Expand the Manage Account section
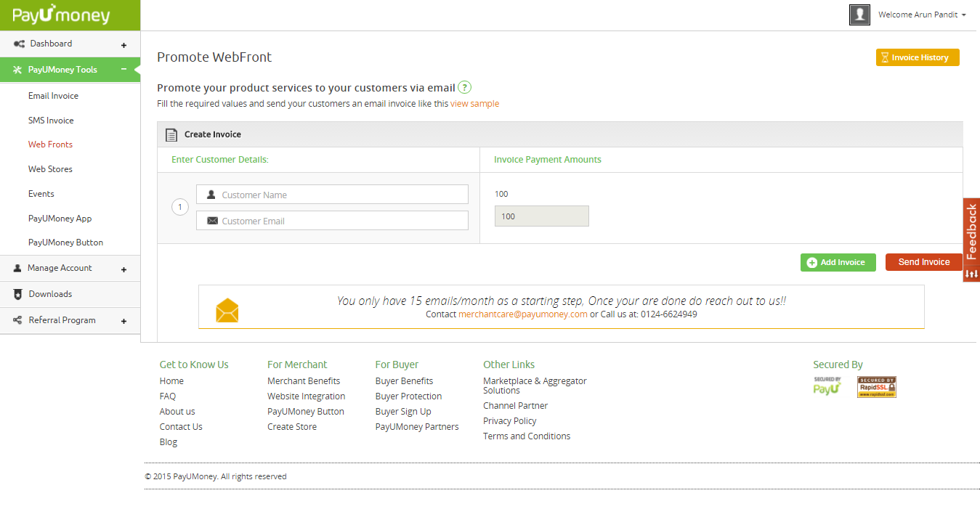Viewport: 980px width, 517px height. (123, 269)
